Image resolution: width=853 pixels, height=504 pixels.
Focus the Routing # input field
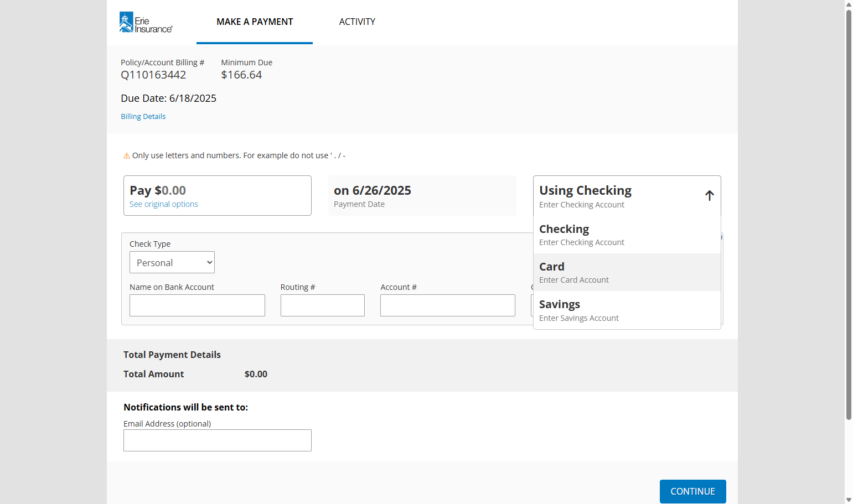[x=323, y=305]
